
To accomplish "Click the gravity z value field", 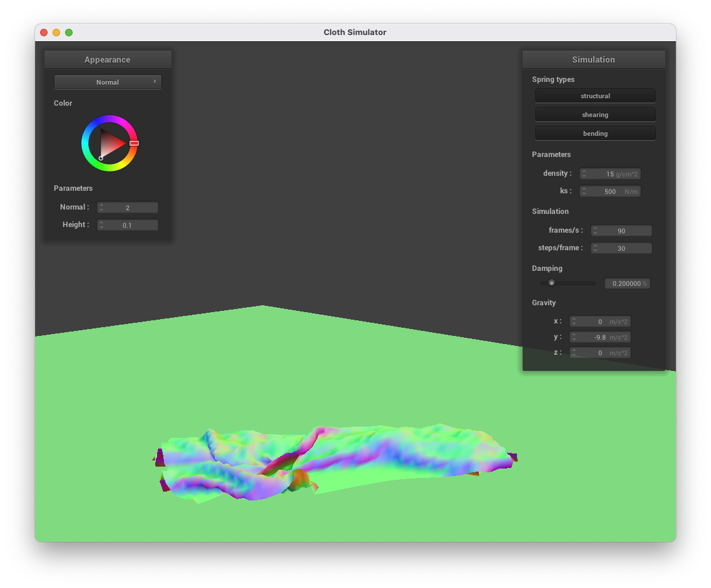I will 600,353.
